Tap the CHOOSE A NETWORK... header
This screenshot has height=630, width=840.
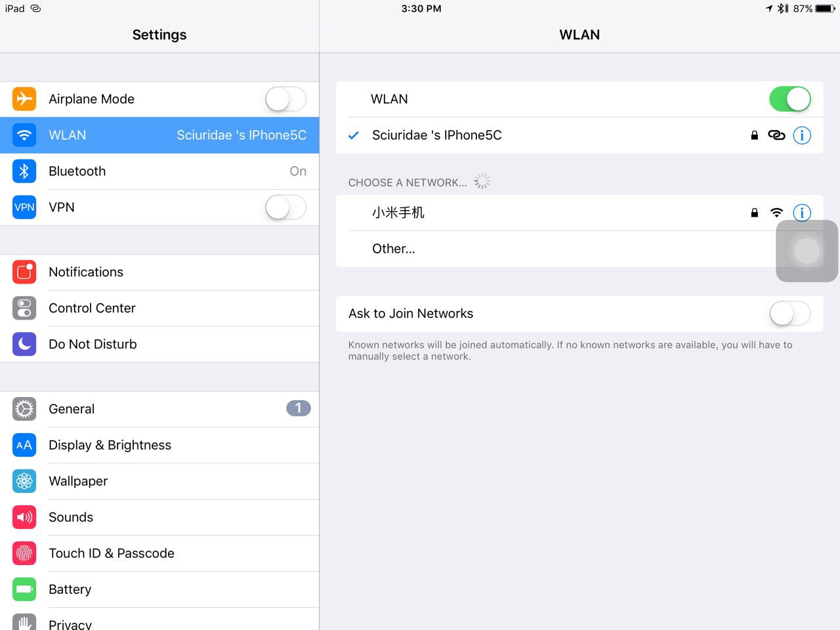coord(408,182)
